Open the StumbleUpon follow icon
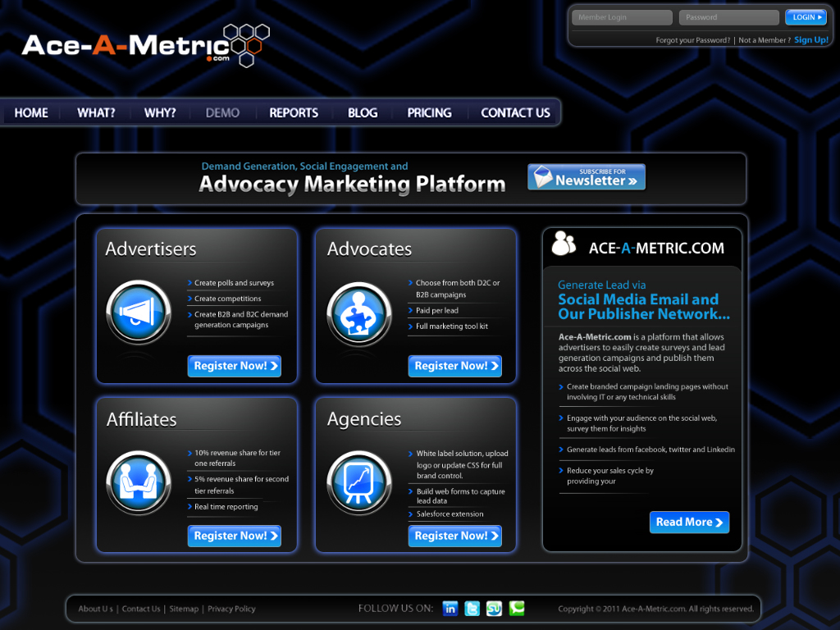The height and width of the screenshot is (630, 840). pyautogui.click(x=494, y=609)
